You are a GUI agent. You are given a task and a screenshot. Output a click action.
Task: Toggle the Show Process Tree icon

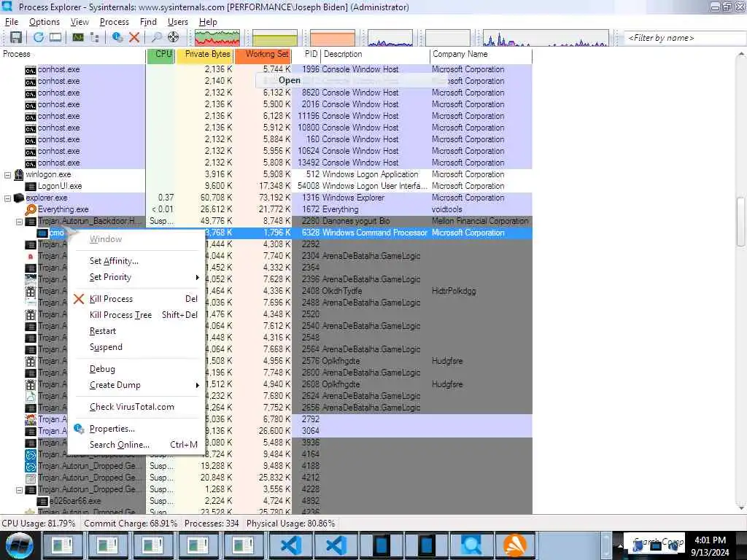pos(95,38)
